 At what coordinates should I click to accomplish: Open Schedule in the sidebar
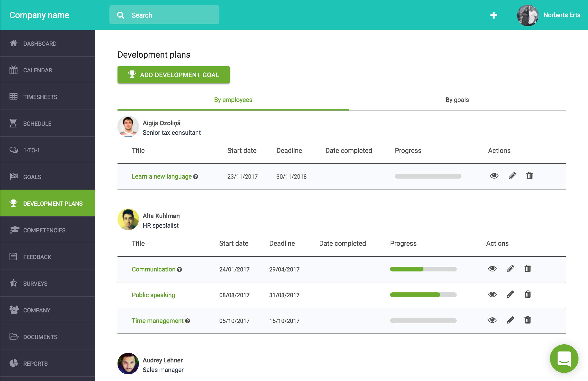coord(47,123)
